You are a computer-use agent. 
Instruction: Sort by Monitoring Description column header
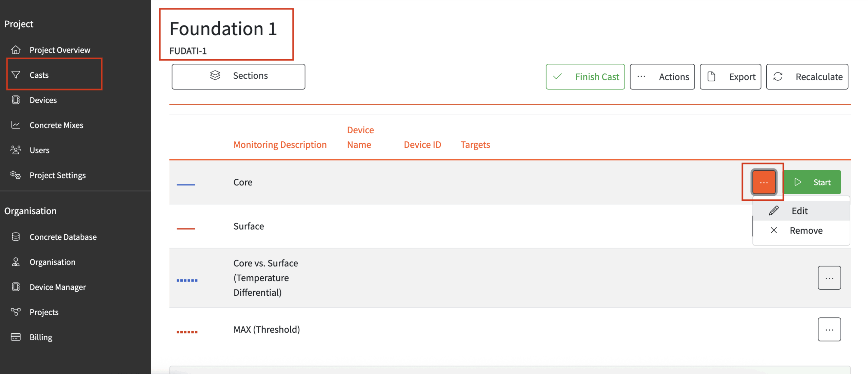pos(280,145)
